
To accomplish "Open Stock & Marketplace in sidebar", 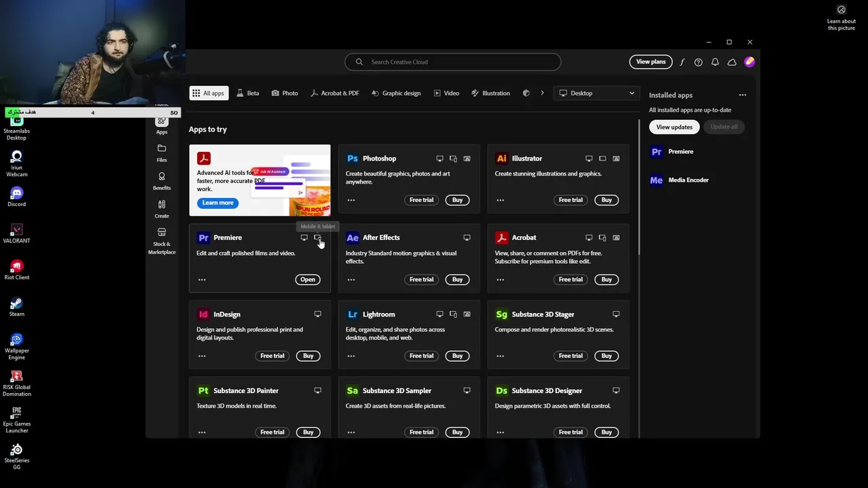I will point(161,241).
